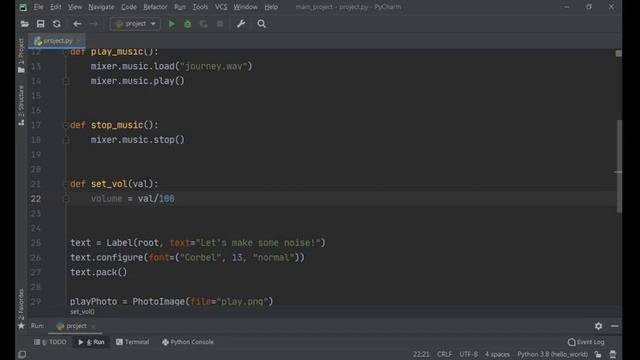Switch the Python 3.8 interpreter
640x360 pixels.
click(553, 354)
